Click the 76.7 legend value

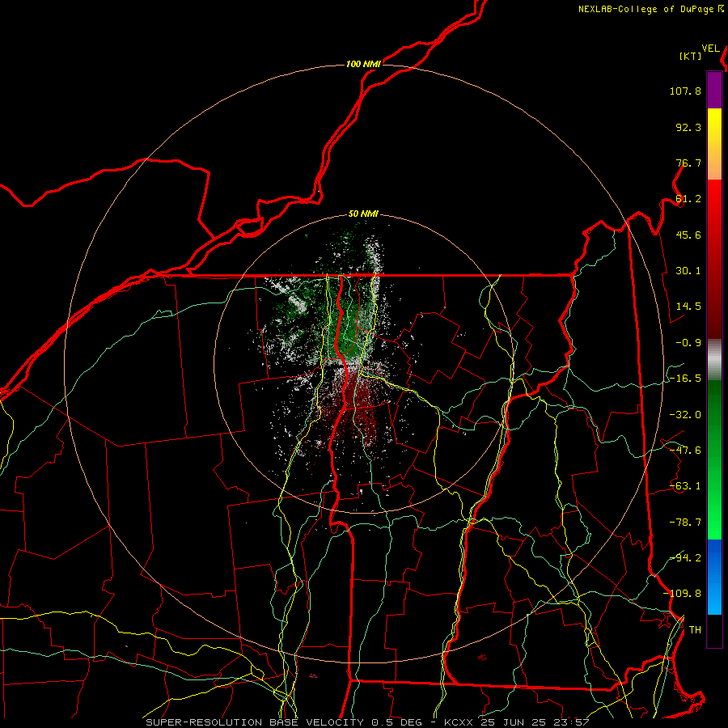pyautogui.click(x=688, y=163)
